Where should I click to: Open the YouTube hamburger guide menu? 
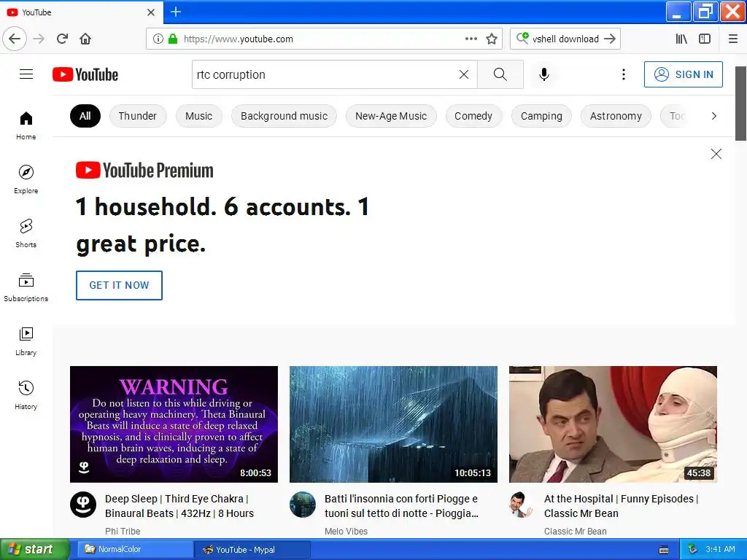tap(26, 74)
